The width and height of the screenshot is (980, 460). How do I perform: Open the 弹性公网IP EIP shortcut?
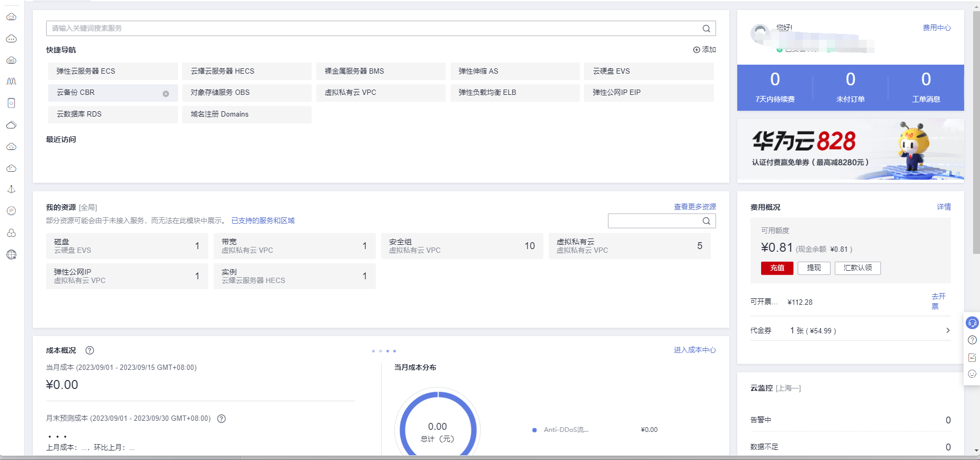(x=649, y=93)
